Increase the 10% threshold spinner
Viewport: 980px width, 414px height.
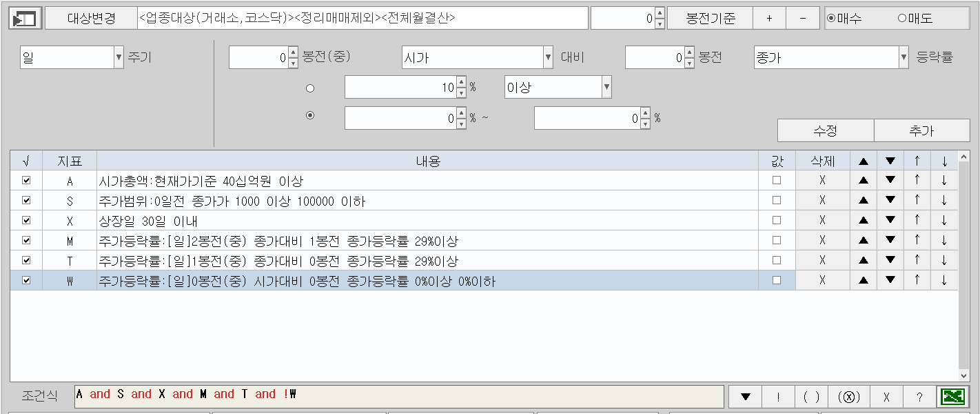point(462,82)
